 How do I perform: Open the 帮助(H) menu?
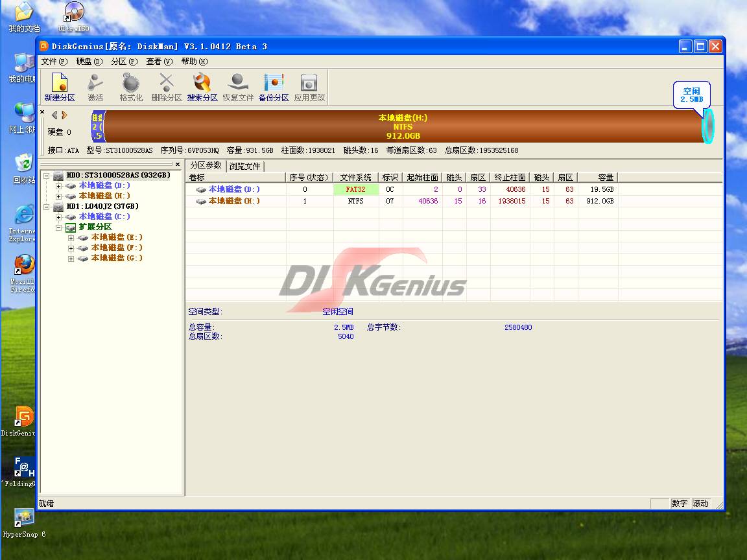195,62
